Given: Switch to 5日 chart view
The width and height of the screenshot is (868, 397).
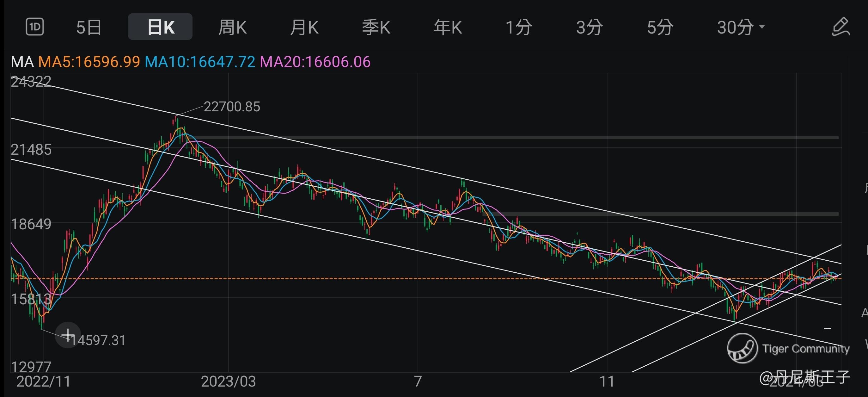Looking at the screenshot, I should (x=89, y=27).
